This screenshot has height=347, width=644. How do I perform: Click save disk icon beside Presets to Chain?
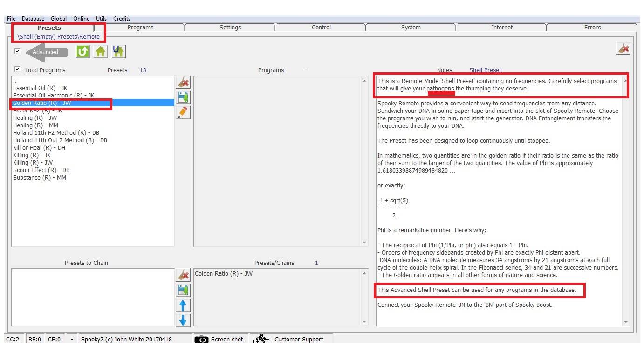tap(183, 290)
